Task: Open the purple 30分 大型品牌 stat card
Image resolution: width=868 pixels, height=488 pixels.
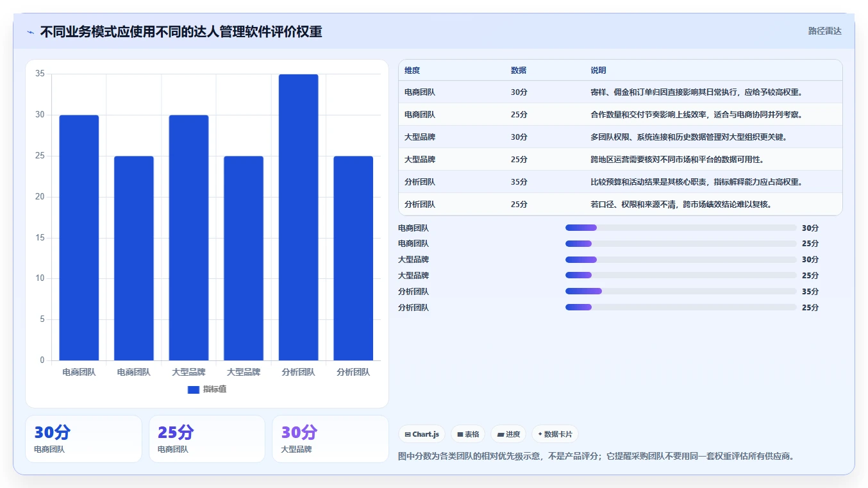Action: pos(330,439)
